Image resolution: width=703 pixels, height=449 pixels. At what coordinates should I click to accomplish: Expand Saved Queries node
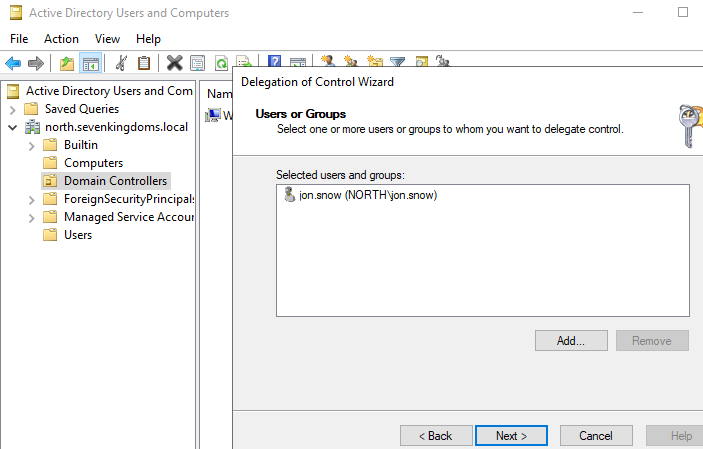point(13,109)
